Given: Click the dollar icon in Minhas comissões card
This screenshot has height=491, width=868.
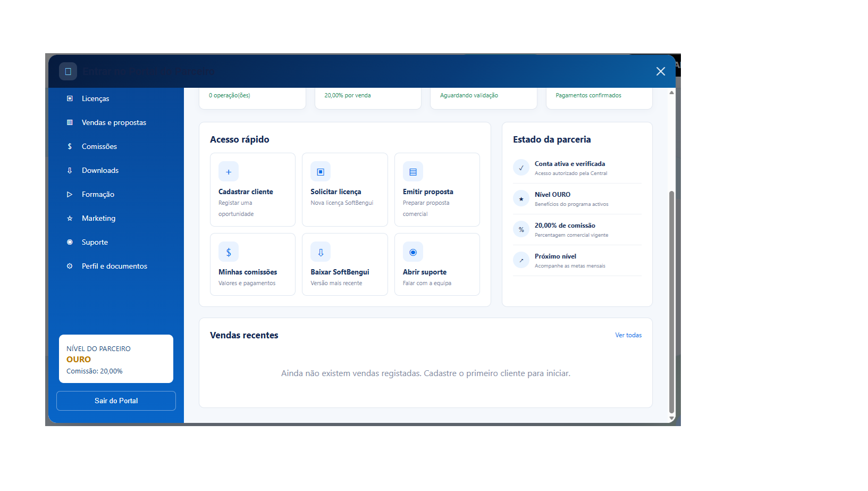Looking at the screenshot, I should click(x=229, y=252).
